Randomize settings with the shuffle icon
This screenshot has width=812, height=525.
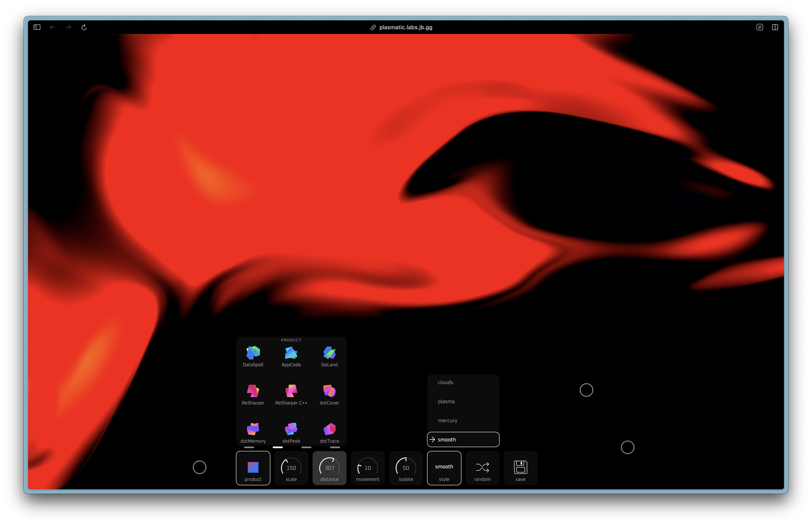(482, 468)
